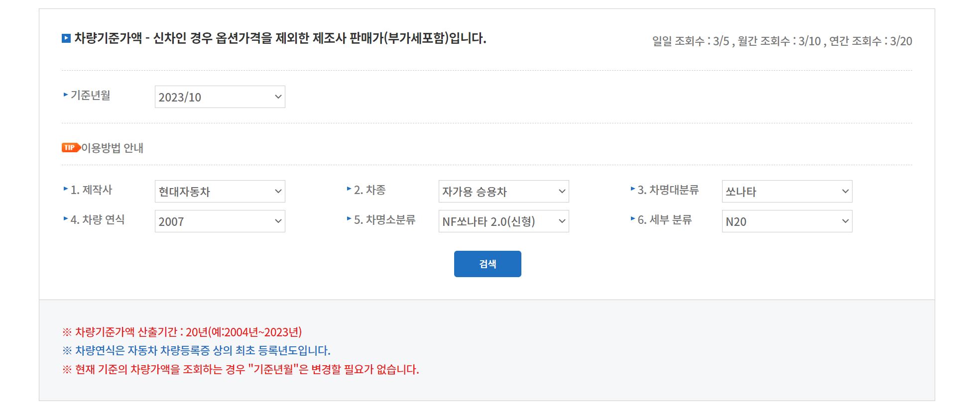
Task: Click the arrow marker beside 기준년월 label
Action: pos(64,97)
